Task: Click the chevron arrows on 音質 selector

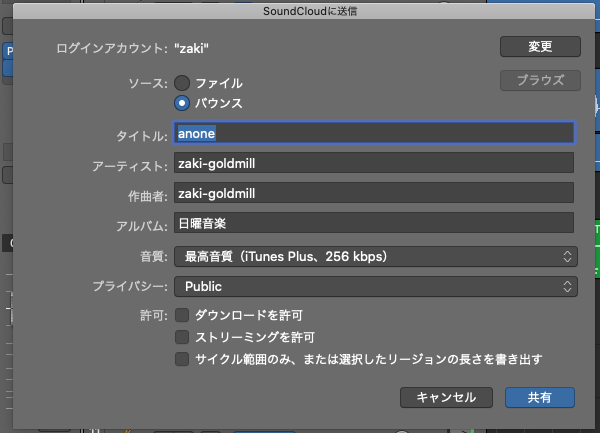Action: [567, 257]
